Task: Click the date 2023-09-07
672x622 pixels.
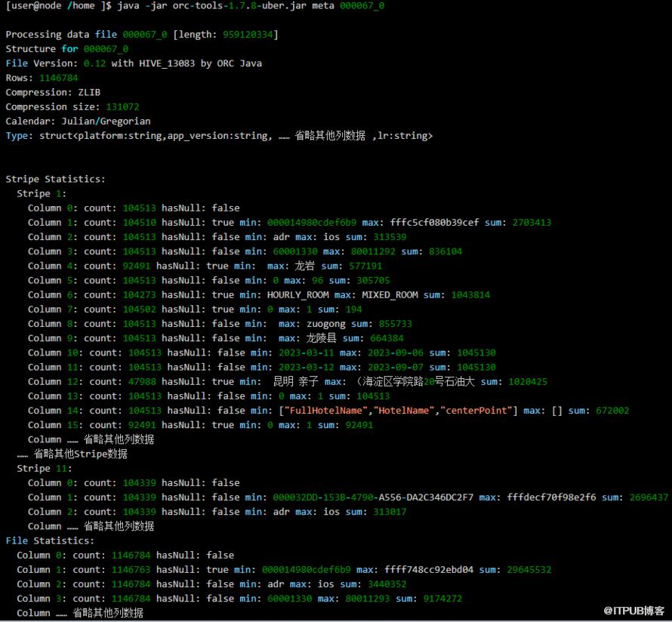Action: click(x=388, y=367)
